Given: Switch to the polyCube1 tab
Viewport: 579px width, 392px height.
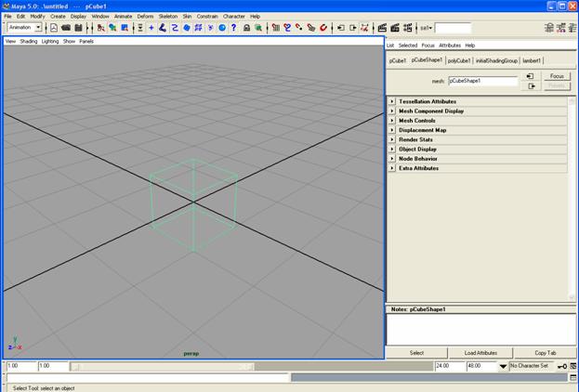Looking at the screenshot, I should coord(459,60).
